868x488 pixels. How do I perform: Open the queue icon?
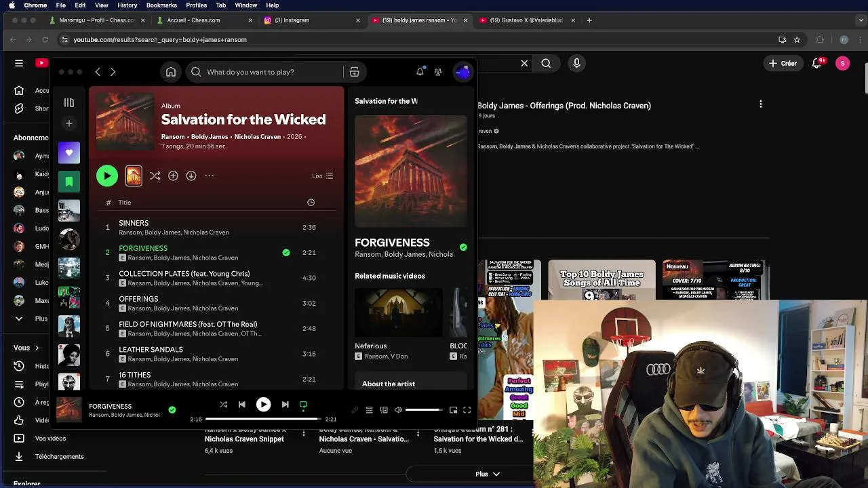[x=369, y=410]
